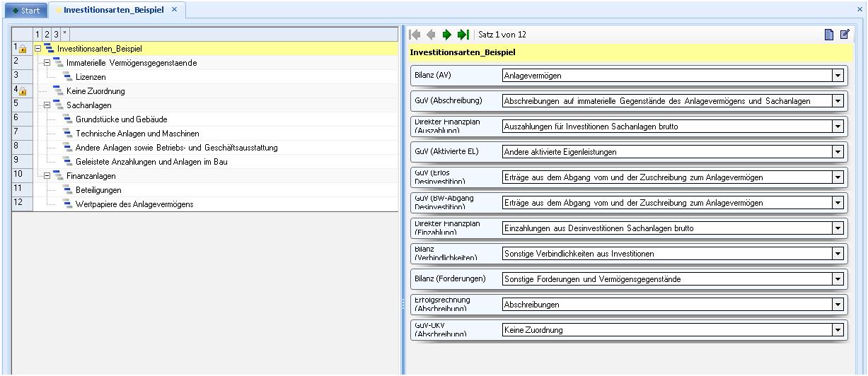
Task: Click the lock icon in row 4
Action: point(23,92)
